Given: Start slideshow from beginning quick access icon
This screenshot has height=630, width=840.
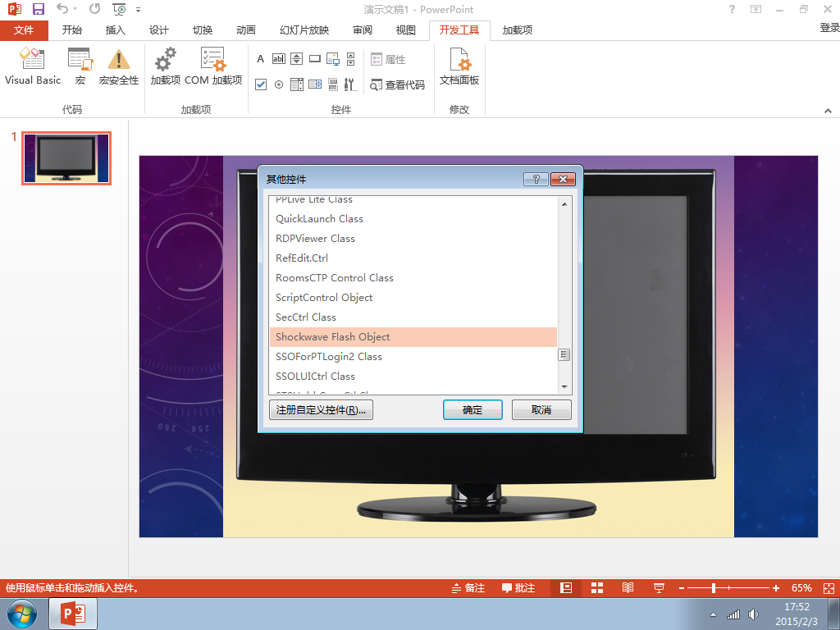Looking at the screenshot, I should [x=119, y=9].
